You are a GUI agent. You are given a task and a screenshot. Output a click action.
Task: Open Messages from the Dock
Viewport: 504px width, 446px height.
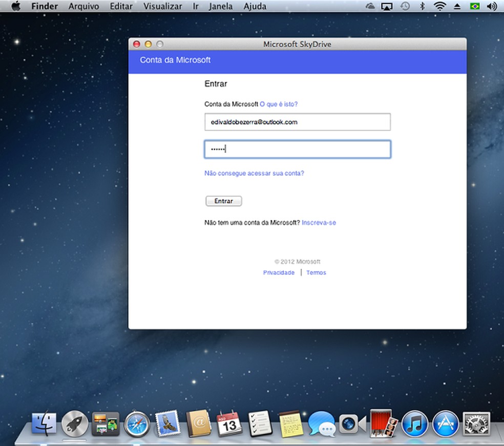pyautogui.click(x=321, y=424)
